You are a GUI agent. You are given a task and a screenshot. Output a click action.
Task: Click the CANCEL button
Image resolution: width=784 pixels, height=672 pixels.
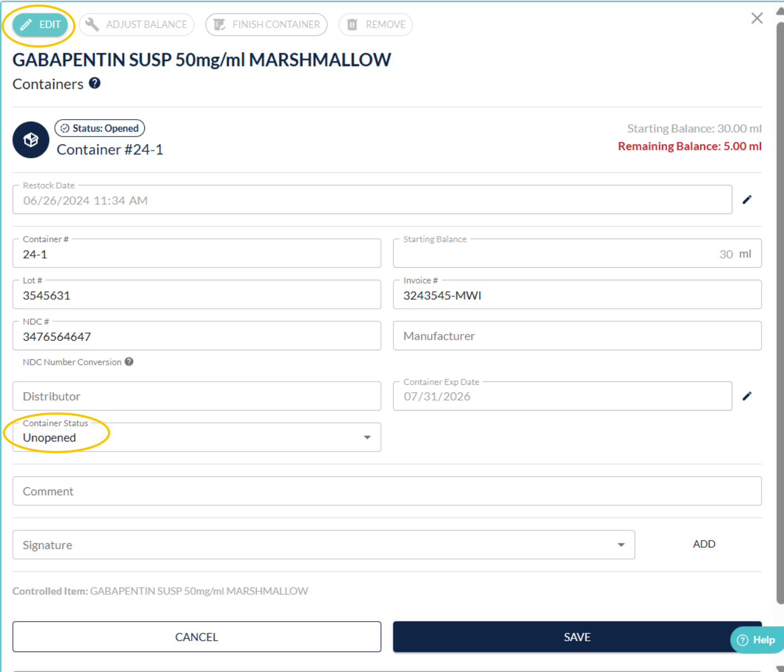coord(197,637)
